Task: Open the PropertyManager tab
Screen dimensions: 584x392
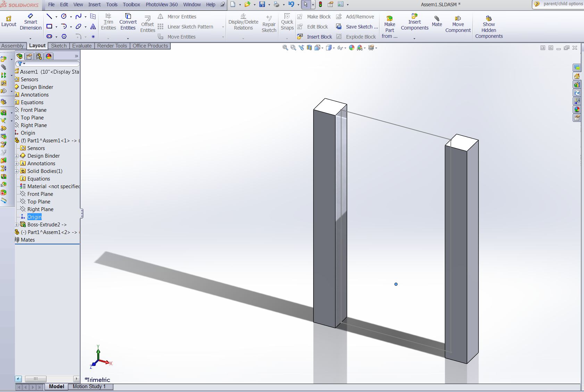Action: click(x=29, y=56)
